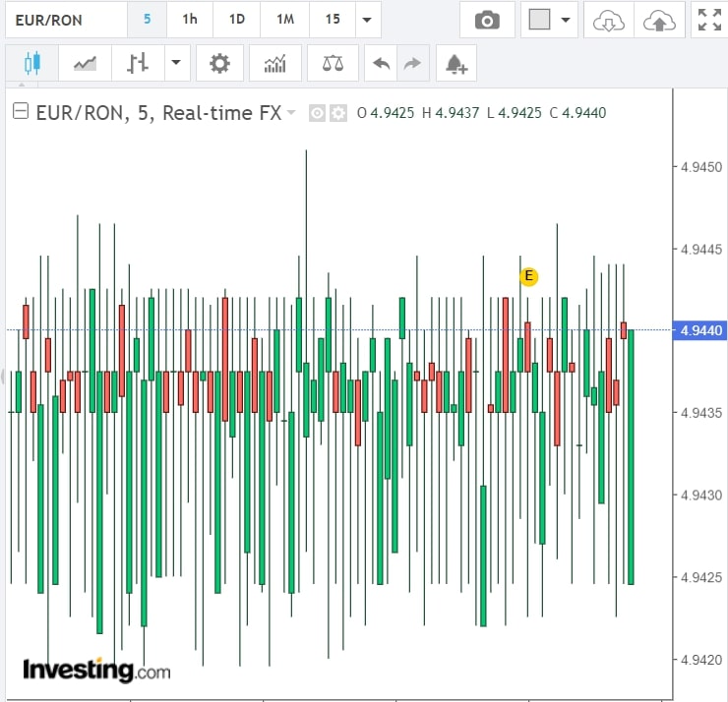This screenshot has width=728, height=702.
Task: Take a chart snapshot with the camera icon
Action: [486, 20]
